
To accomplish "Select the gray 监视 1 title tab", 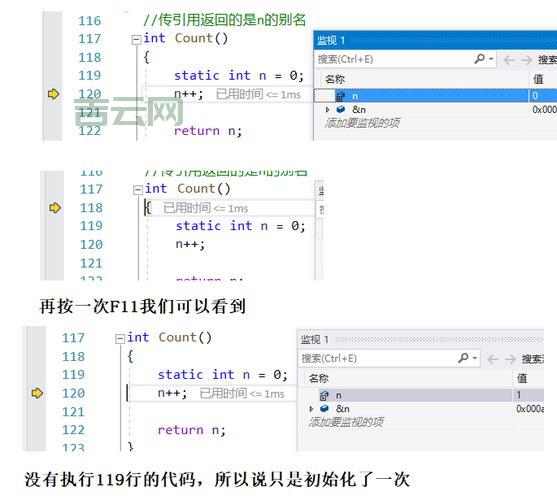I will (x=314, y=339).
